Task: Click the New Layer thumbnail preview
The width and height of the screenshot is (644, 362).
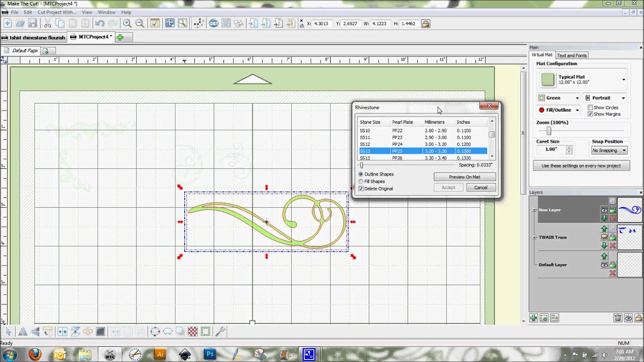Action: [x=630, y=209]
